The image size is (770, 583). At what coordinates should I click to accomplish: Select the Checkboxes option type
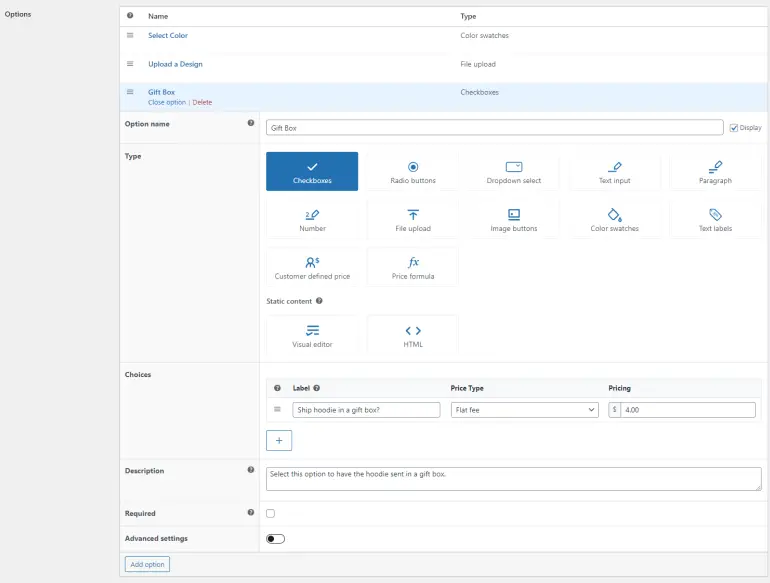(x=312, y=171)
